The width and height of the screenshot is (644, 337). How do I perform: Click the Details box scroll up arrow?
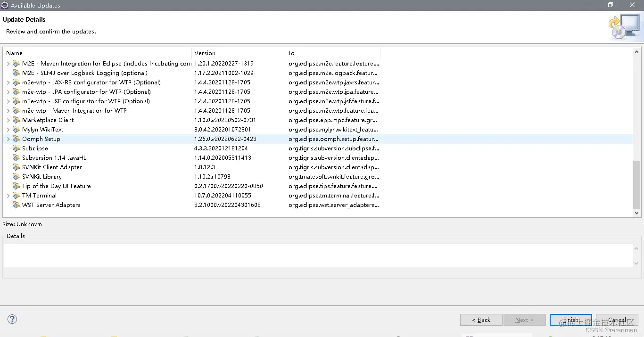coord(637,248)
